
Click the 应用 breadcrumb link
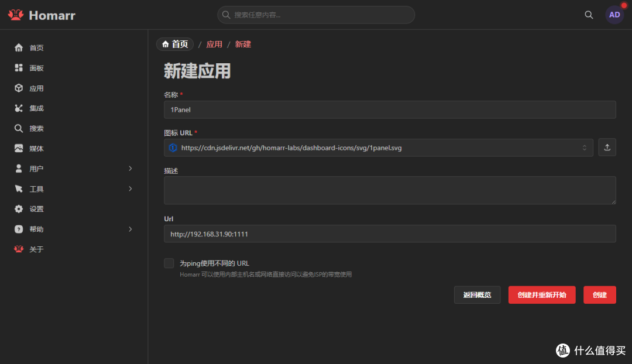(x=214, y=44)
